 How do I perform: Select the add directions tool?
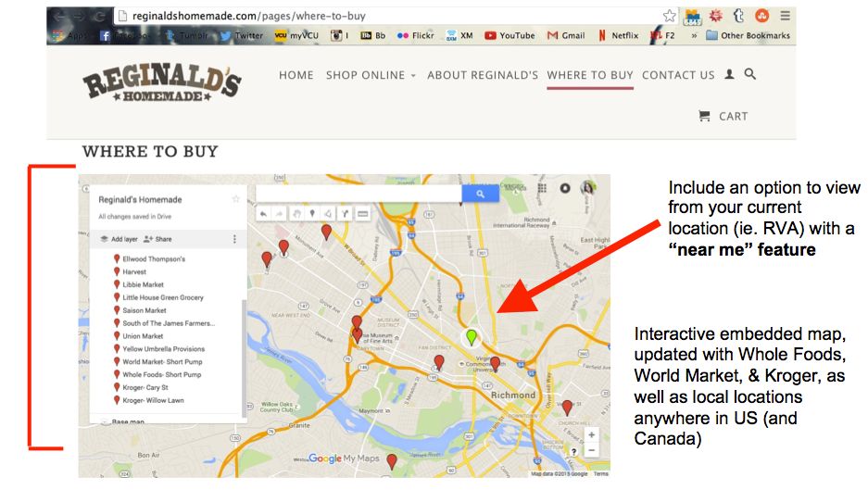coord(346,214)
